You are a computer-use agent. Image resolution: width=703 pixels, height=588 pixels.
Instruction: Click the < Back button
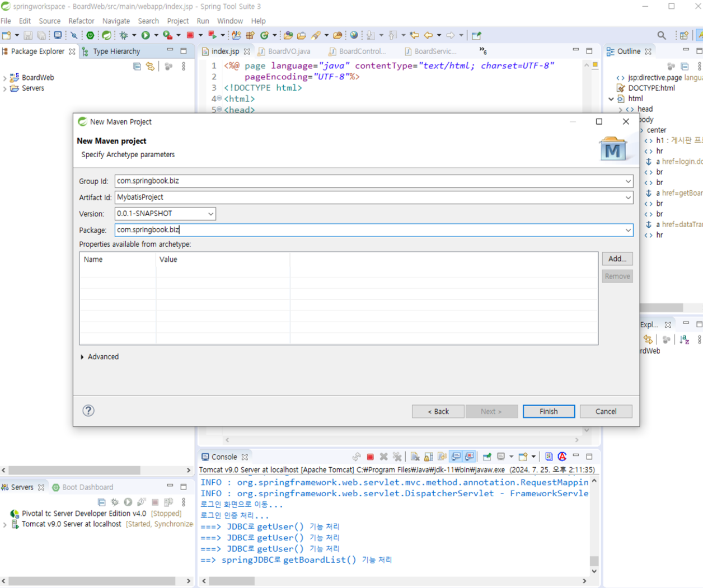(x=438, y=411)
